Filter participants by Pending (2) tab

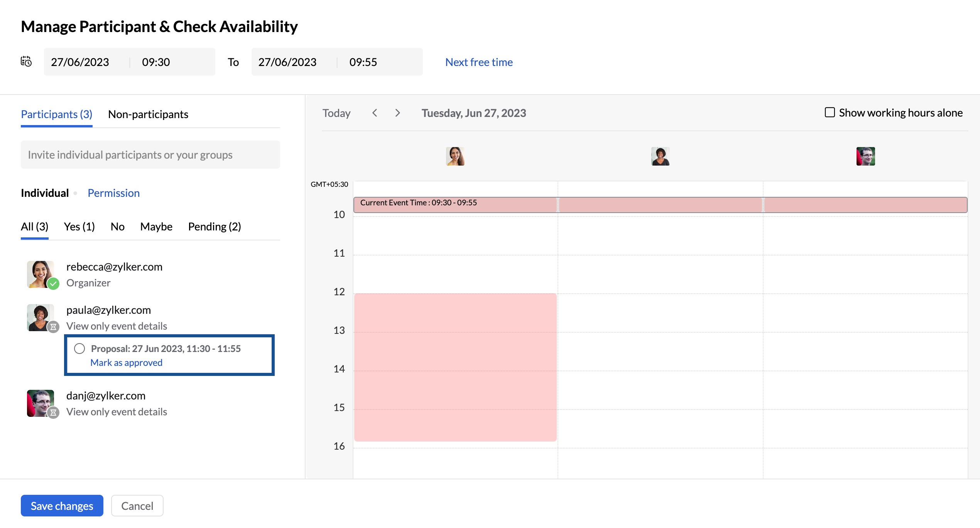[x=215, y=227]
